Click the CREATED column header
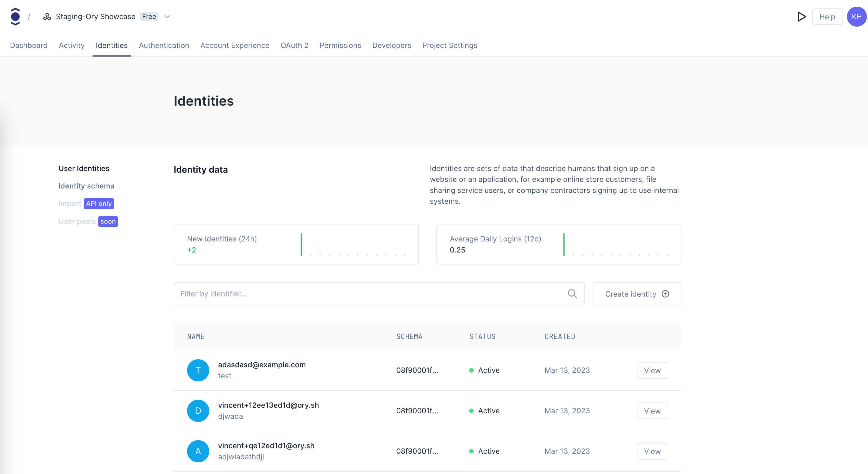 pyautogui.click(x=560, y=337)
